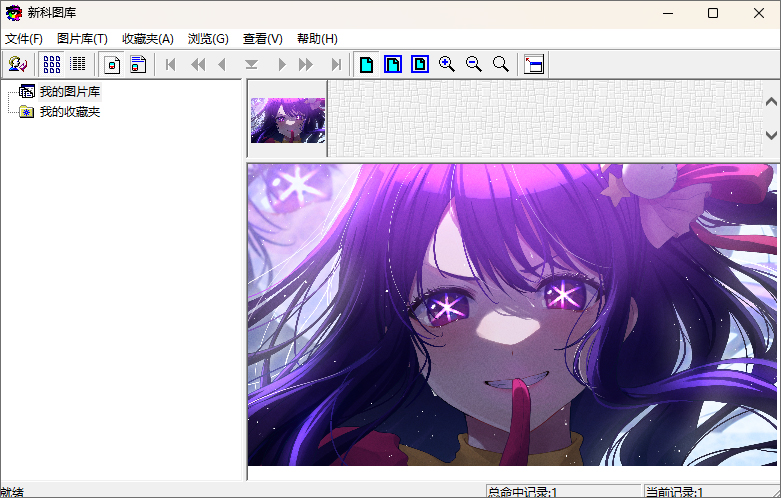Maximize the 新科图库 window
781x498 pixels.
[713, 13]
